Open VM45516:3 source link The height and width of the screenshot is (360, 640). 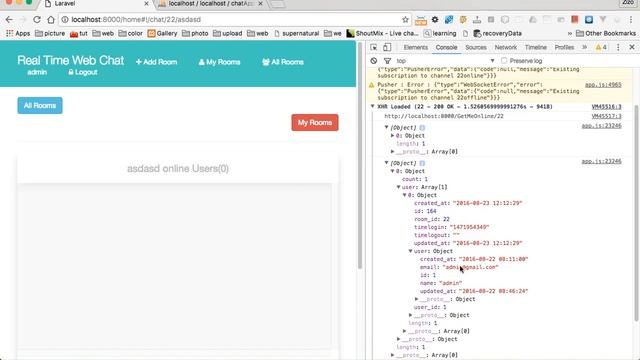tap(607, 107)
